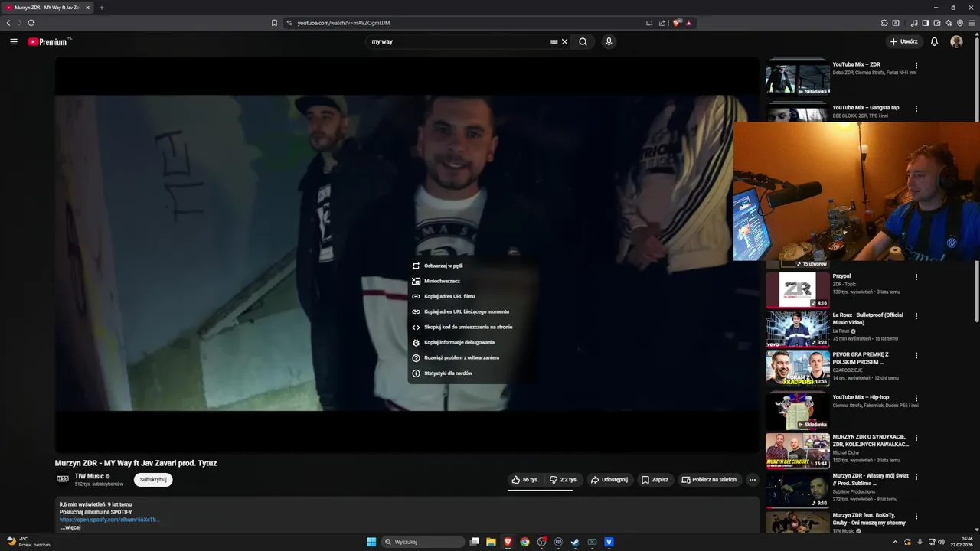Start voice search with microphone icon
Viewport: 980px width, 551px height.
(609, 42)
